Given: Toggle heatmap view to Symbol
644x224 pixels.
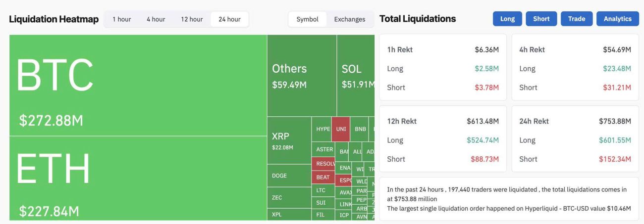Looking at the screenshot, I should point(307,19).
